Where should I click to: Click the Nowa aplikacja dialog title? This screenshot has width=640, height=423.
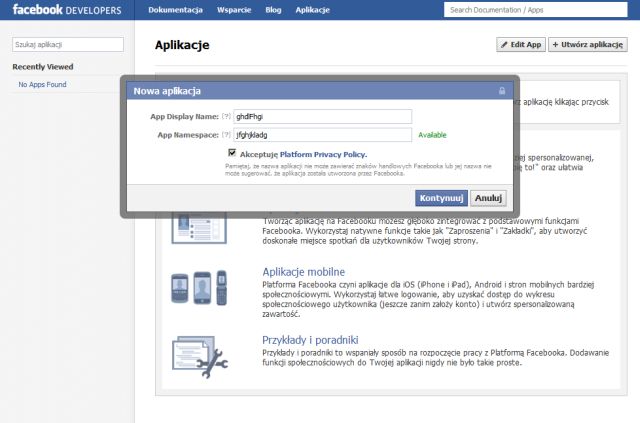click(x=167, y=91)
